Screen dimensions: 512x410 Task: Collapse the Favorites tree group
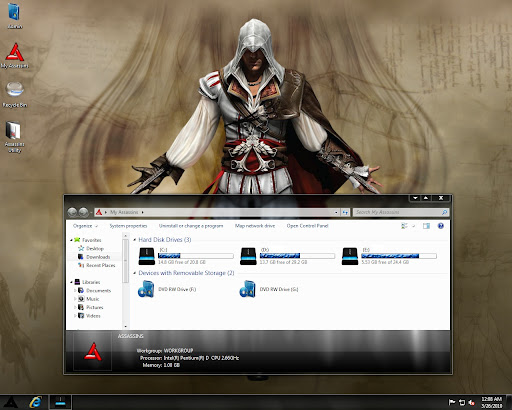(71, 240)
